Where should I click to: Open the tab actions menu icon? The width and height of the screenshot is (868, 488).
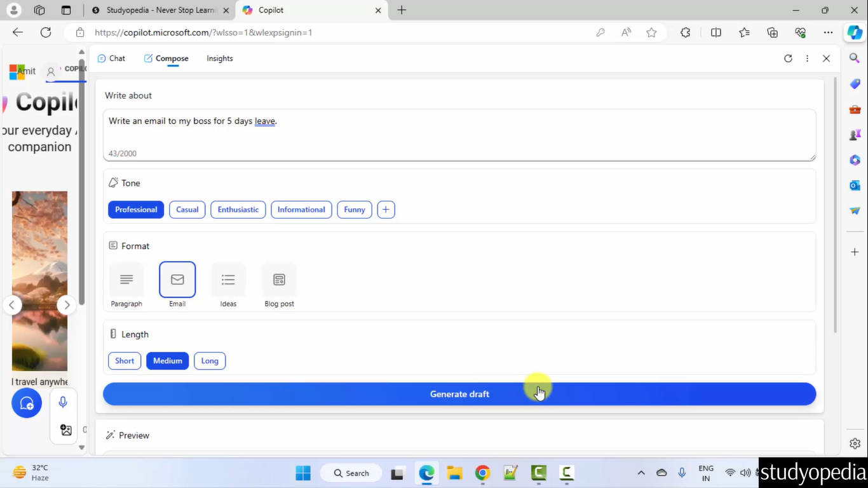(x=66, y=10)
